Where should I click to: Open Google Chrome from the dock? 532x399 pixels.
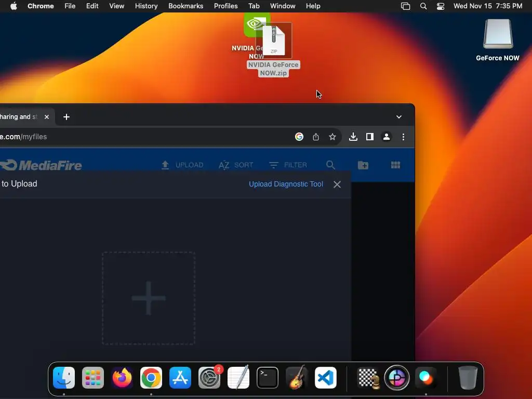[x=151, y=377]
